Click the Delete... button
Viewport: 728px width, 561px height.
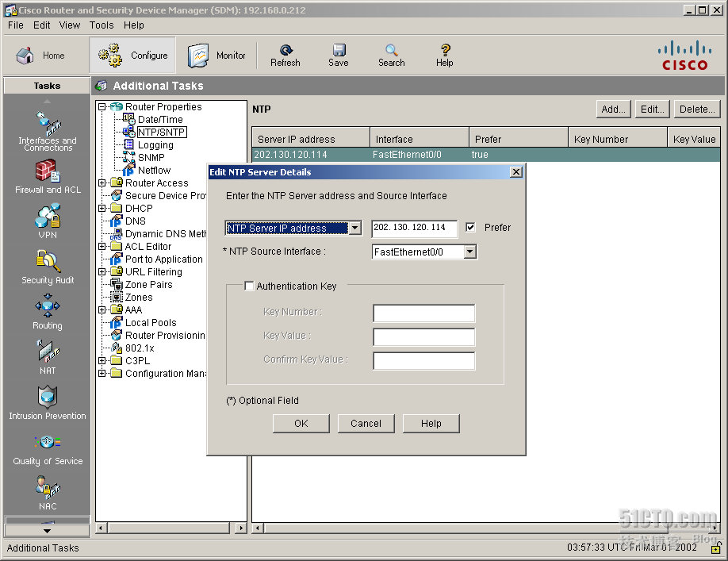697,110
